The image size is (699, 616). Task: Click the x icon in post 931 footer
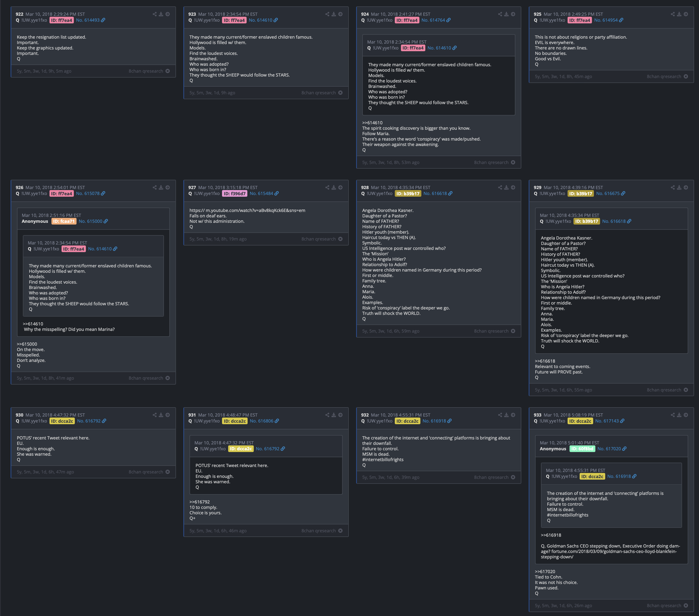tap(340, 531)
